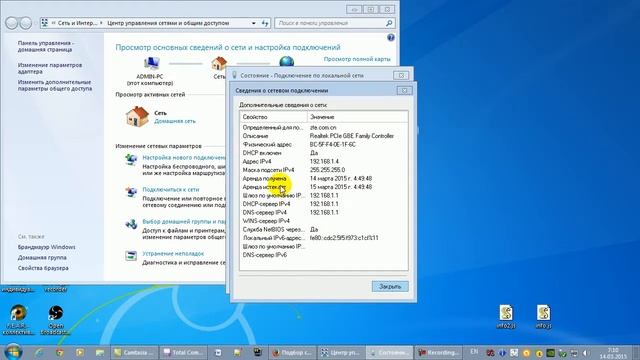Launch Chrome from taskbar

click(x=60, y=352)
